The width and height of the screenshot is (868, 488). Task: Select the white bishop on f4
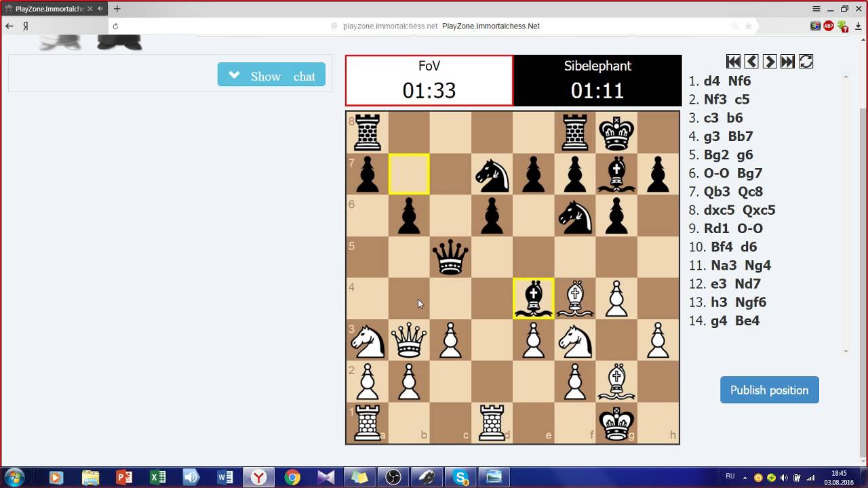[x=575, y=299]
